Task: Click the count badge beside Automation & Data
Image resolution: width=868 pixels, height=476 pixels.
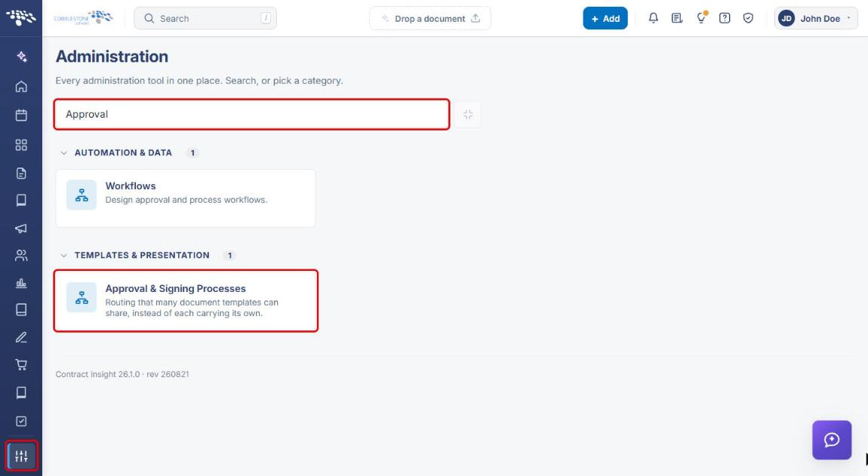Action: tap(192, 153)
